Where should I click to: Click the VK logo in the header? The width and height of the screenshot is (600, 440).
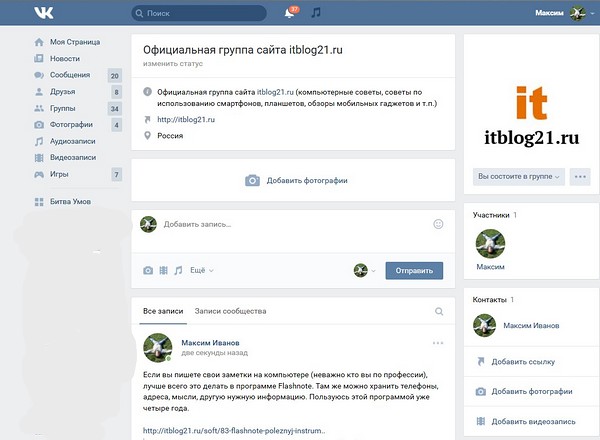point(44,13)
